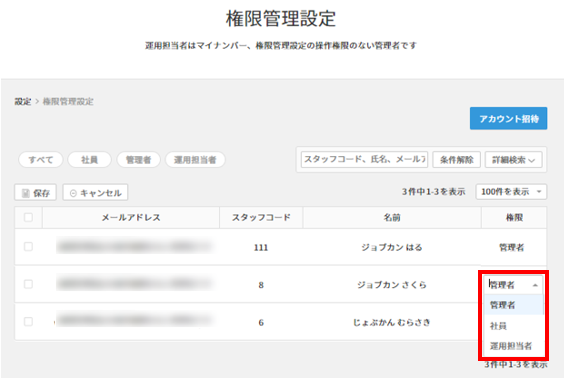Choose 社員 option in the dropdown list

tap(513, 326)
